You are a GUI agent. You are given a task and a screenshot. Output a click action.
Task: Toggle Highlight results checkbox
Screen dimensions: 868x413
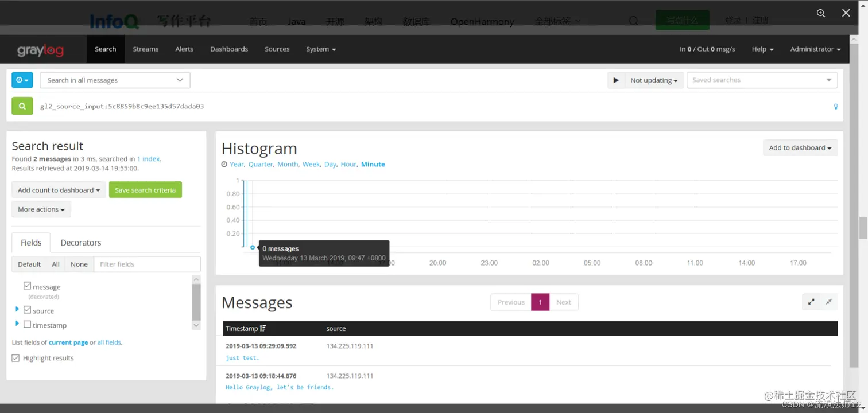[15, 358]
